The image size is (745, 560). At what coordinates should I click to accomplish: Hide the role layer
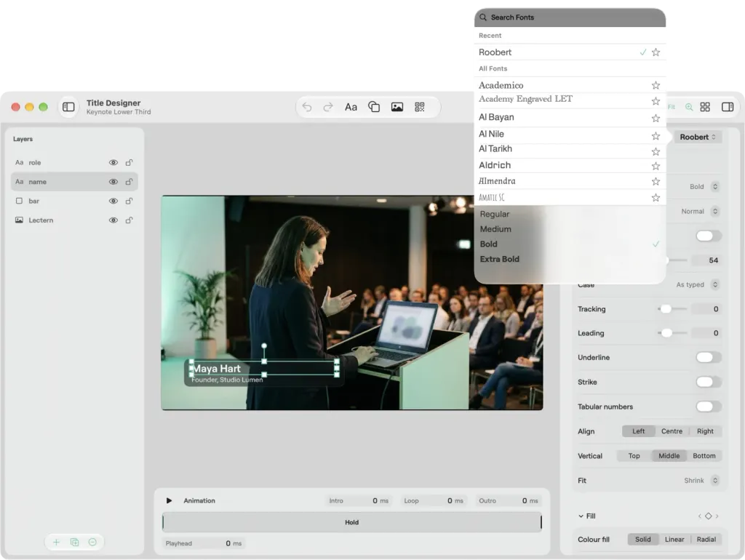(x=113, y=162)
